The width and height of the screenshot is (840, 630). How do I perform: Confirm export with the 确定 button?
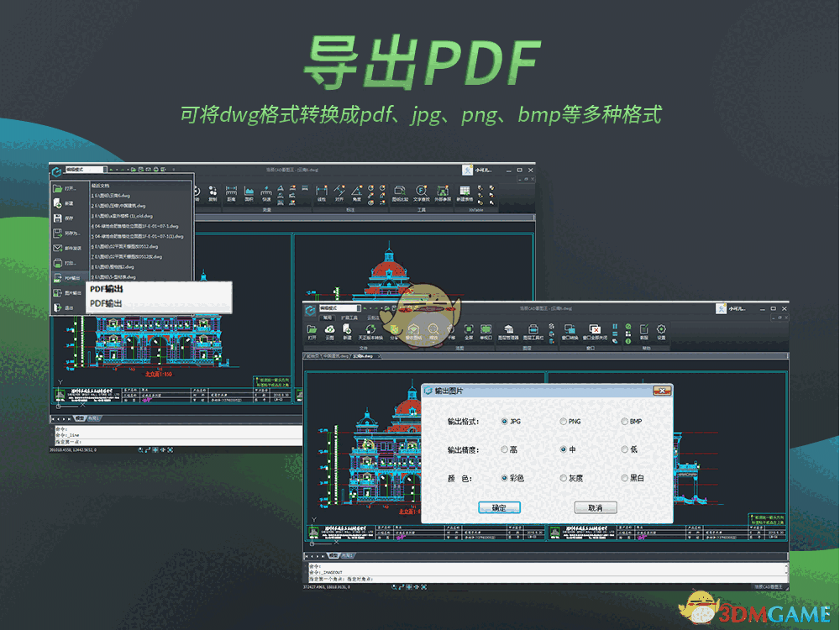pos(499,507)
